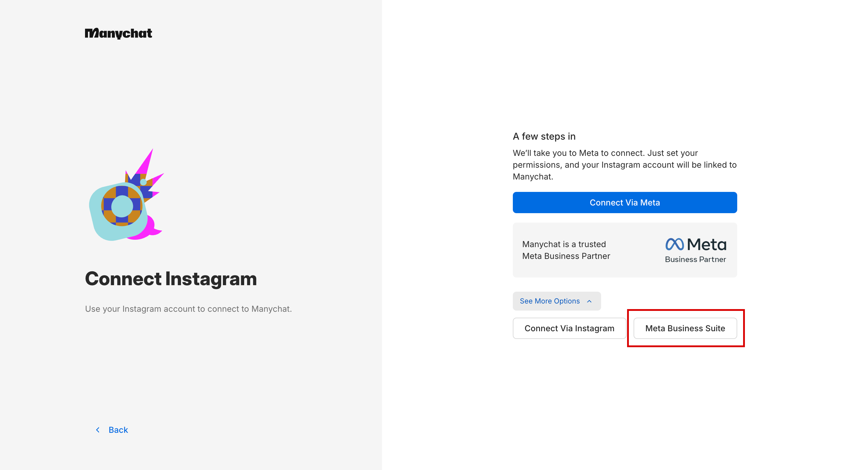The height and width of the screenshot is (470, 868).
Task: Collapse options using the up chevron icon
Action: [x=589, y=301]
